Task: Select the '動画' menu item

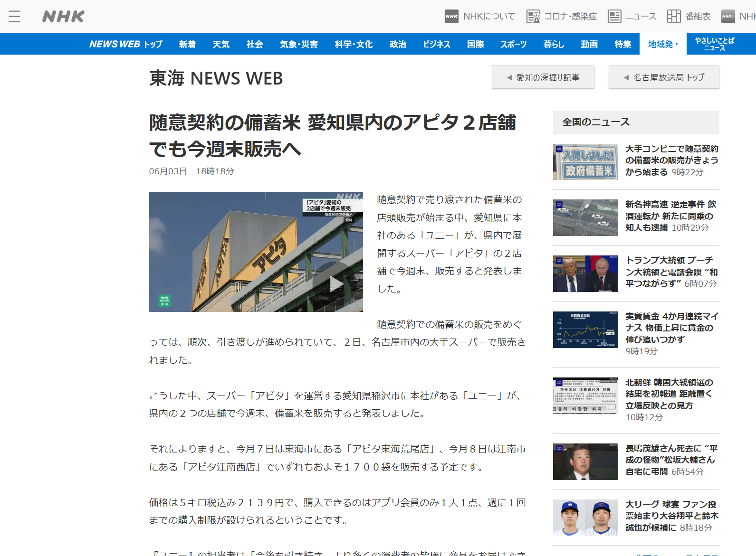Action: [589, 44]
